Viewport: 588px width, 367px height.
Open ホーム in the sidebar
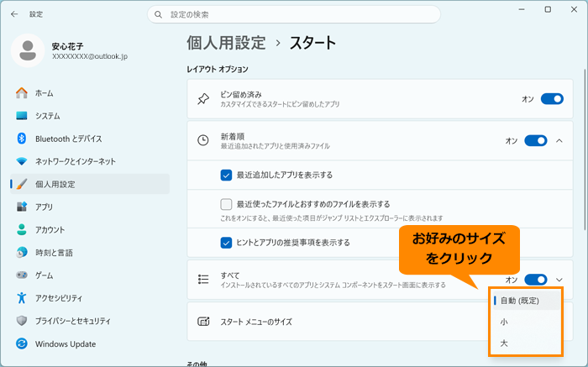click(90, 93)
